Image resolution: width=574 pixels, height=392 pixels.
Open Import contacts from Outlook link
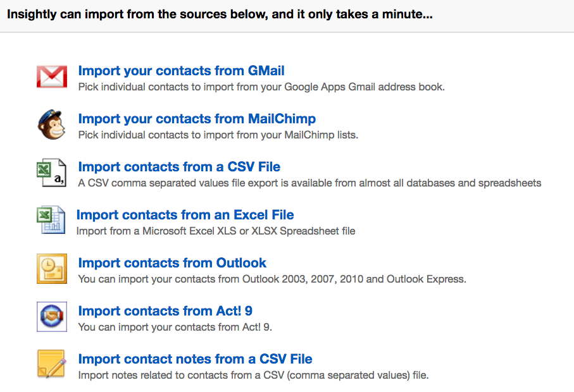point(172,263)
